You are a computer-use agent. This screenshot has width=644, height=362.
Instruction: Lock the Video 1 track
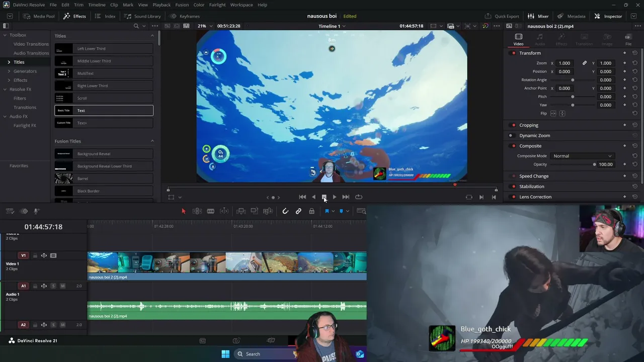[x=35, y=256]
